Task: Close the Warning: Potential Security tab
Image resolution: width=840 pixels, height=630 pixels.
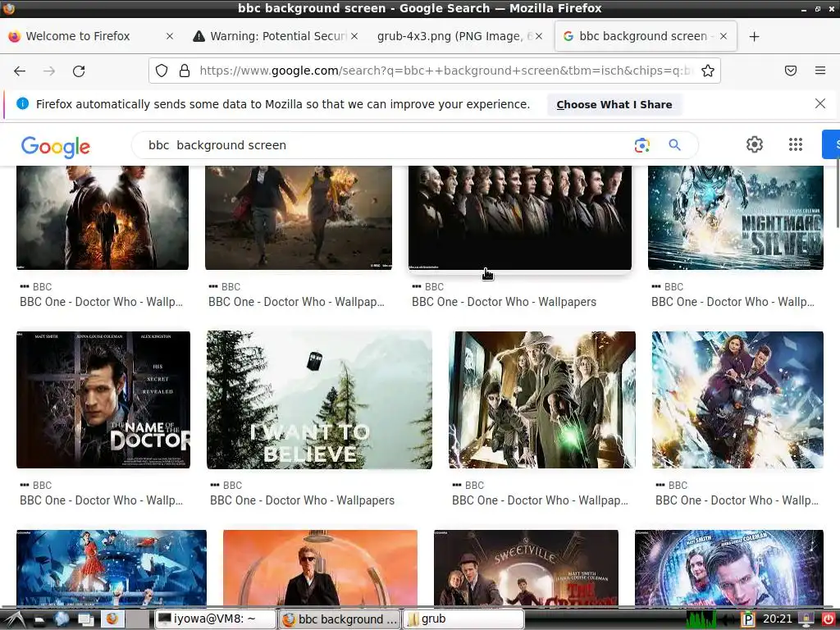Action: click(x=354, y=36)
